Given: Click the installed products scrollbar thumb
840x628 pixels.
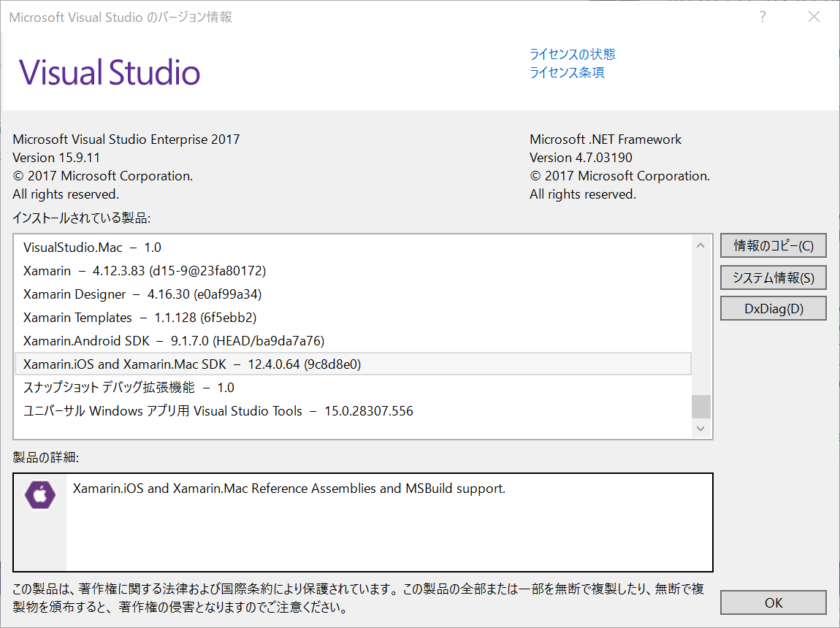Looking at the screenshot, I should 700,406.
